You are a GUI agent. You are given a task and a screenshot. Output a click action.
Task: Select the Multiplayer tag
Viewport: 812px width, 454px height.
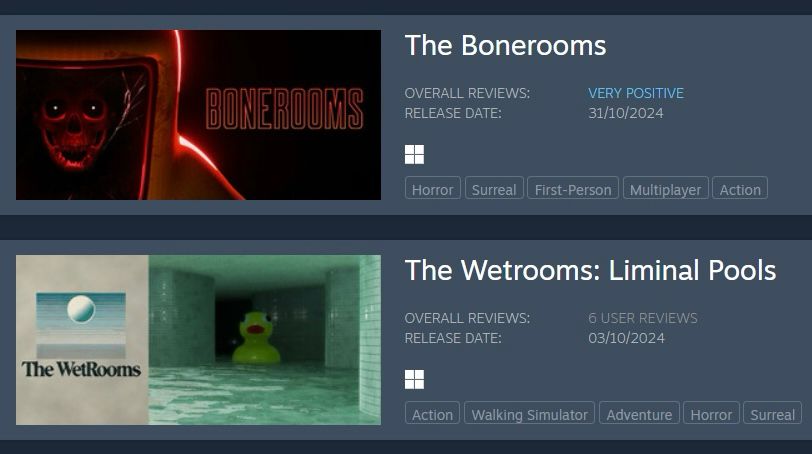[x=665, y=189]
